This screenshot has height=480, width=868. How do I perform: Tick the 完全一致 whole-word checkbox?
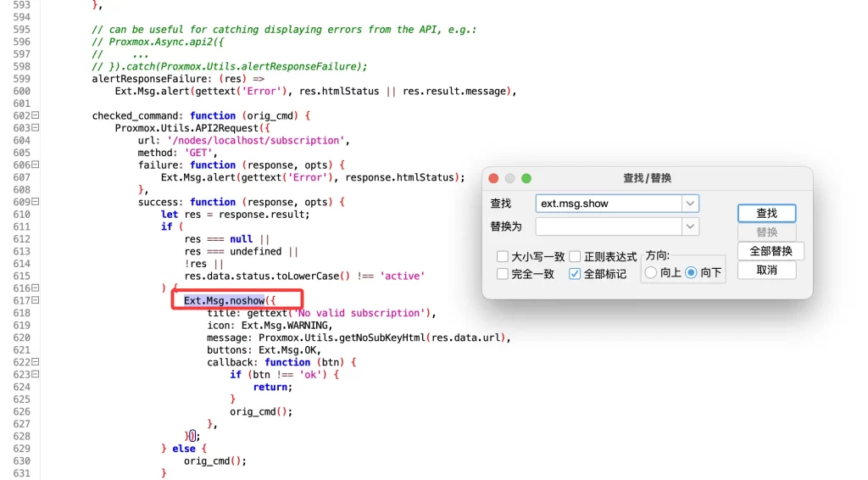coord(503,274)
